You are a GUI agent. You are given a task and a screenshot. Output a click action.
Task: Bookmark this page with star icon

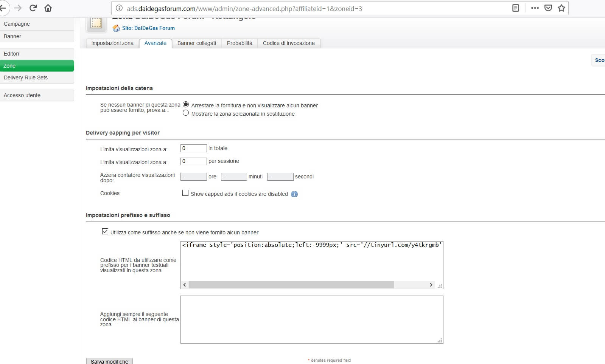[561, 8]
